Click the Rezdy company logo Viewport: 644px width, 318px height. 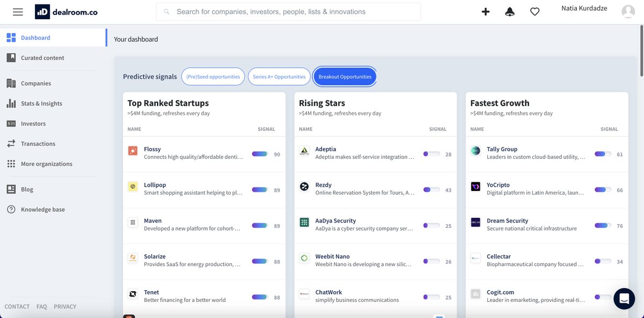[x=304, y=187]
